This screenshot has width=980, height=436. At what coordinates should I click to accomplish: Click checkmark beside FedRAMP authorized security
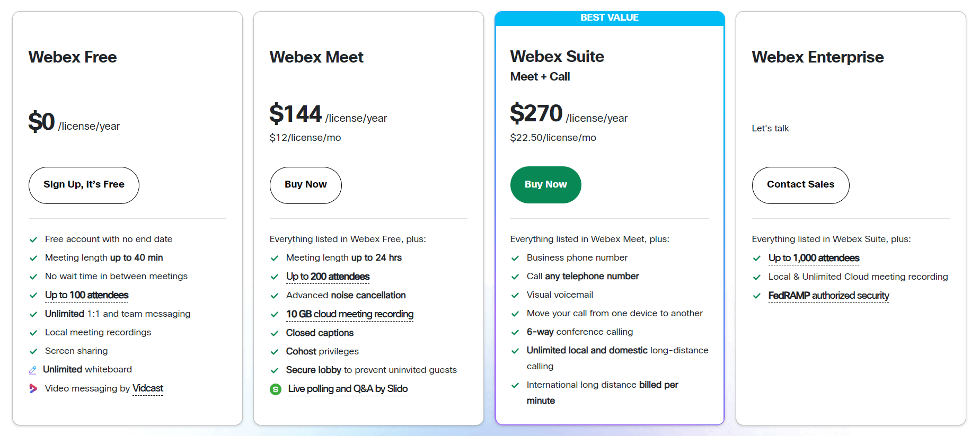tap(757, 296)
